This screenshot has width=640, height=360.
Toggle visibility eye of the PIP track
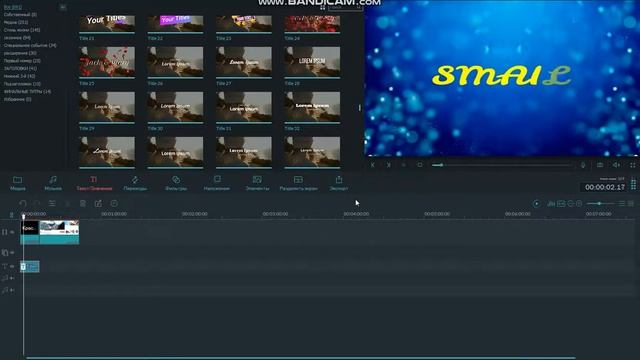click(12, 253)
